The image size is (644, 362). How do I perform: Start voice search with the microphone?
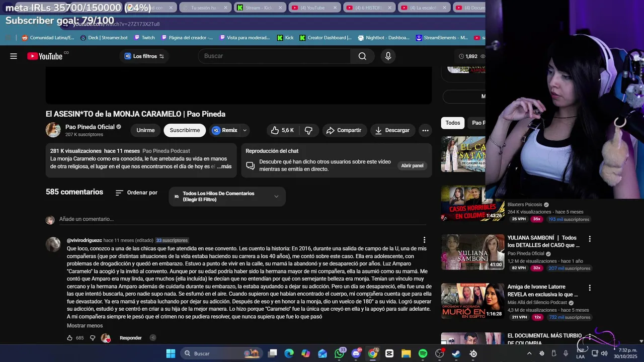(x=388, y=56)
